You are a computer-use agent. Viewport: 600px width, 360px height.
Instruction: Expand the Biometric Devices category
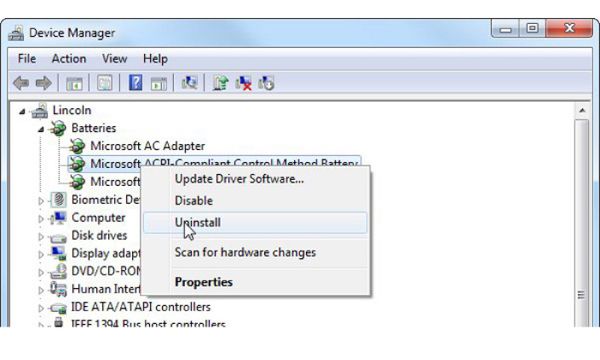[x=41, y=200]
